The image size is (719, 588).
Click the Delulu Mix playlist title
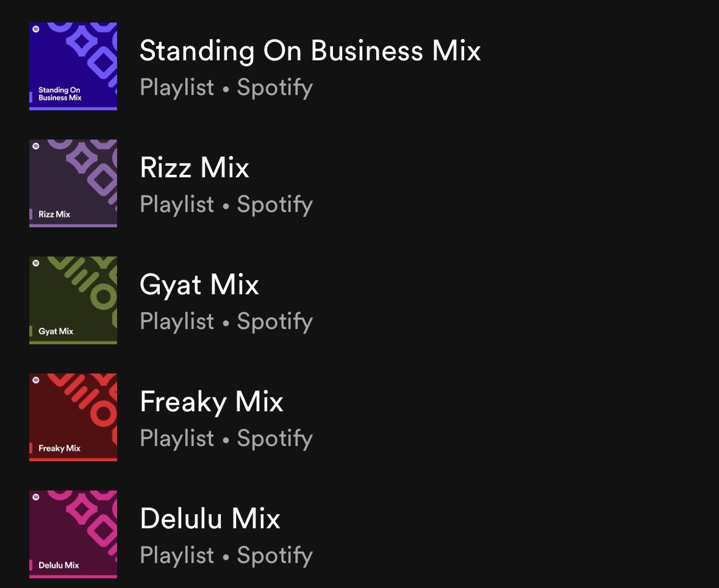click(x=210, y=519)
